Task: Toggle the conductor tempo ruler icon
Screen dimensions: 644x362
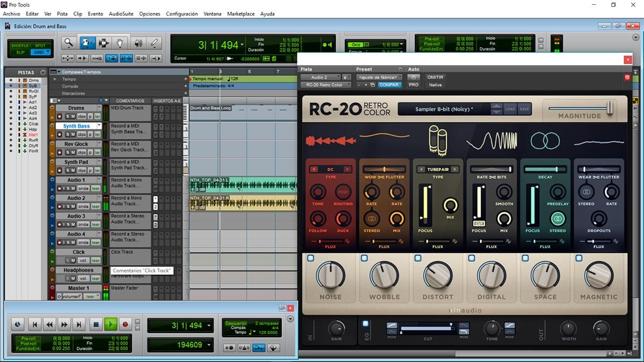Action: coord(273,348)
